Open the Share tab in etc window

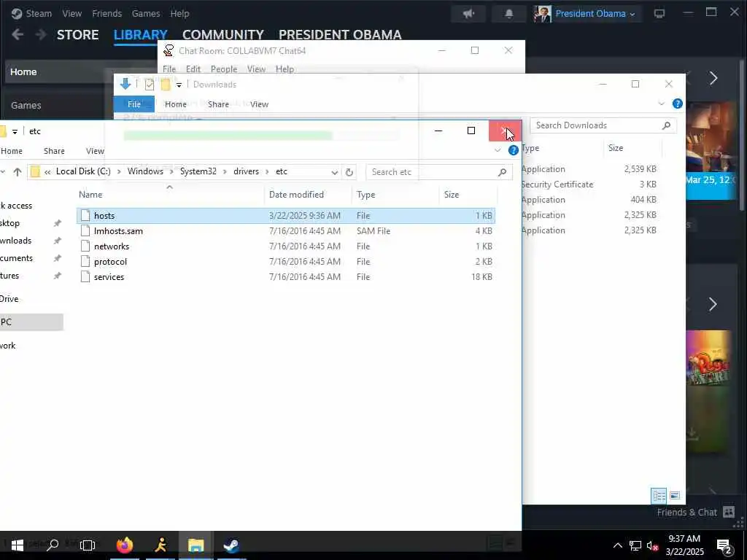(x=54, y=151)
